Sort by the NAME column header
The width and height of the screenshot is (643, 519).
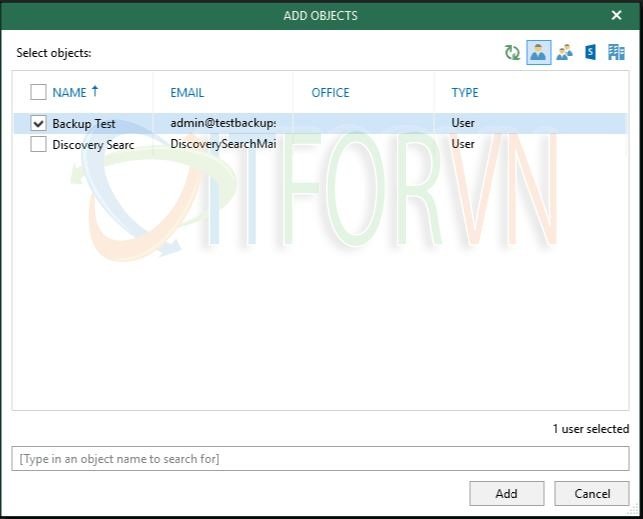pos(69,93)
